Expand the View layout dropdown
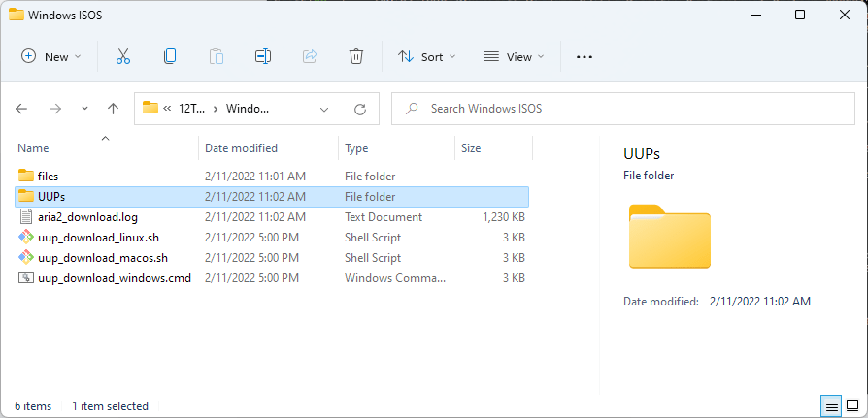This screenshot has height=418, width=868. 515,57
